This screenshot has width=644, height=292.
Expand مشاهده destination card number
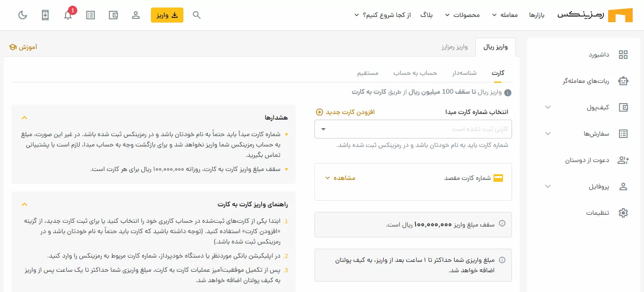(x=340, y=178)
